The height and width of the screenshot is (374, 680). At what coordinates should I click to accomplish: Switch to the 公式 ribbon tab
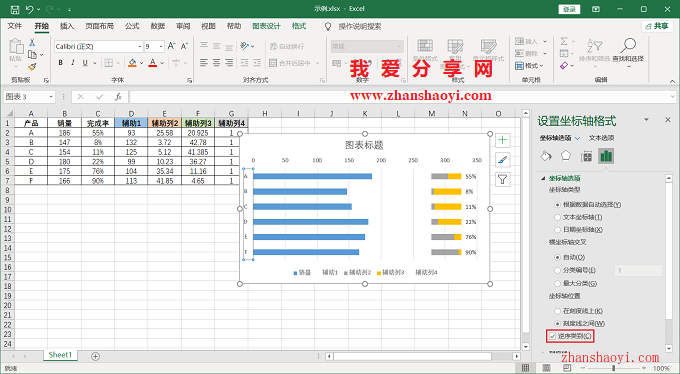coord(132,26)
